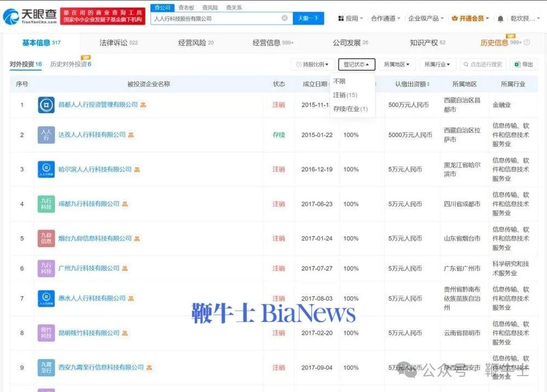The height and width of the screenshot is (392, 547).
Task: Click help icon beside 历史信息
Action: click(x=527, y=43)
